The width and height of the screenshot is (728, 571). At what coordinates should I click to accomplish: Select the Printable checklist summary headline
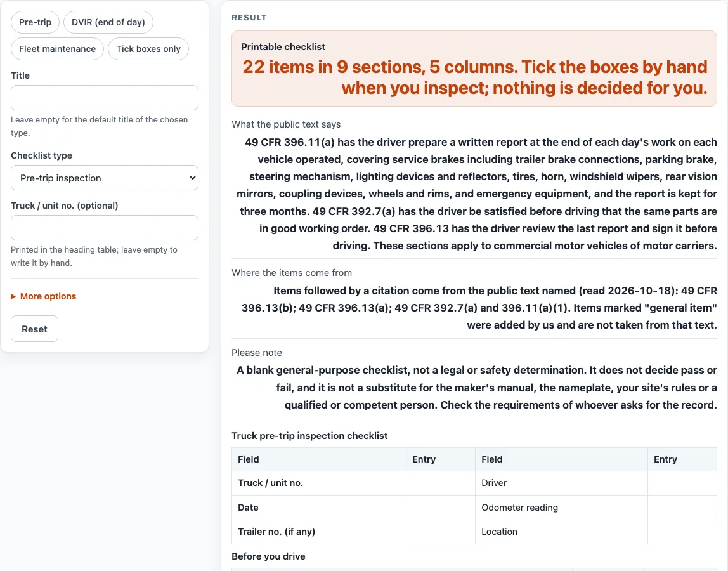coord(474,77)
